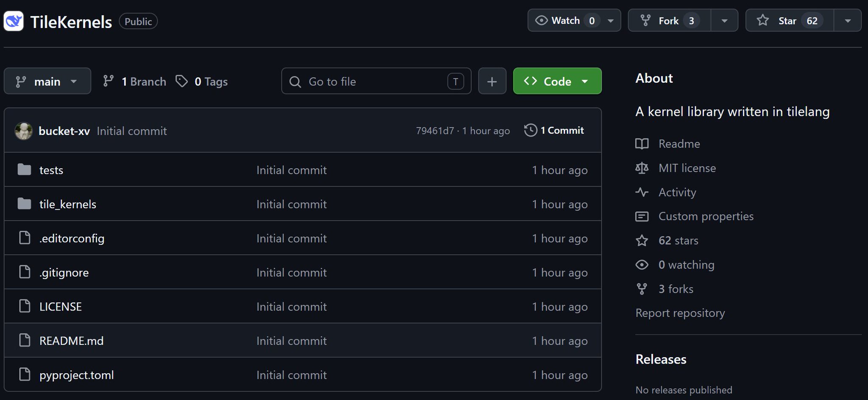The height and width of the screenshot is (400, 868).
Task: Click the Fork button
Action: click(x=670, y=20)
